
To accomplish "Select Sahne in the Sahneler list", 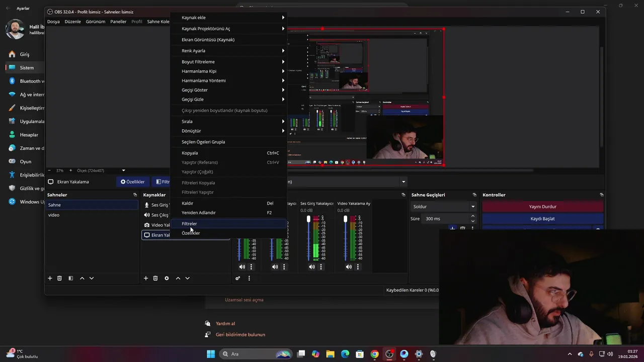I will [x=92, y=205].
